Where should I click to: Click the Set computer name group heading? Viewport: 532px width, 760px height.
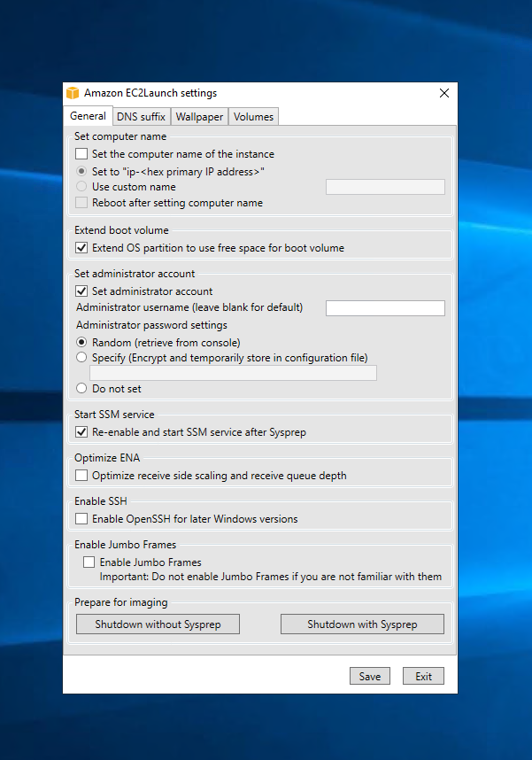pyautogui.click(x=120, y=136)
